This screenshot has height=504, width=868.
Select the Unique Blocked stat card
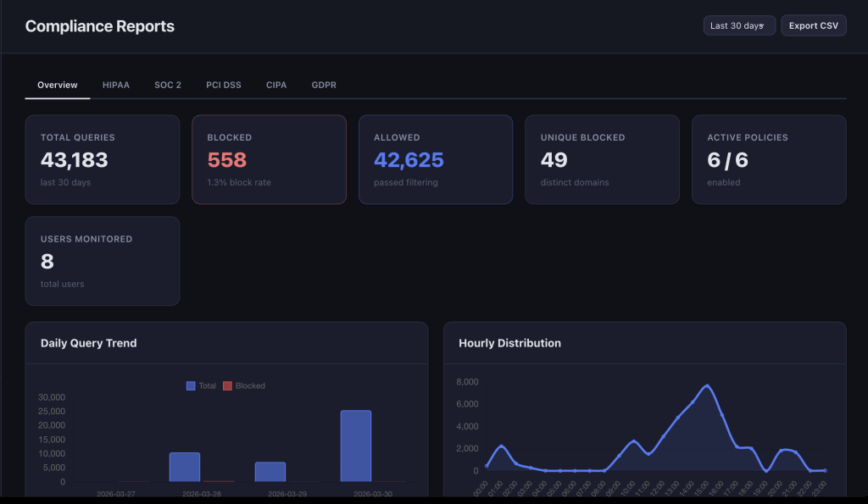602,159
